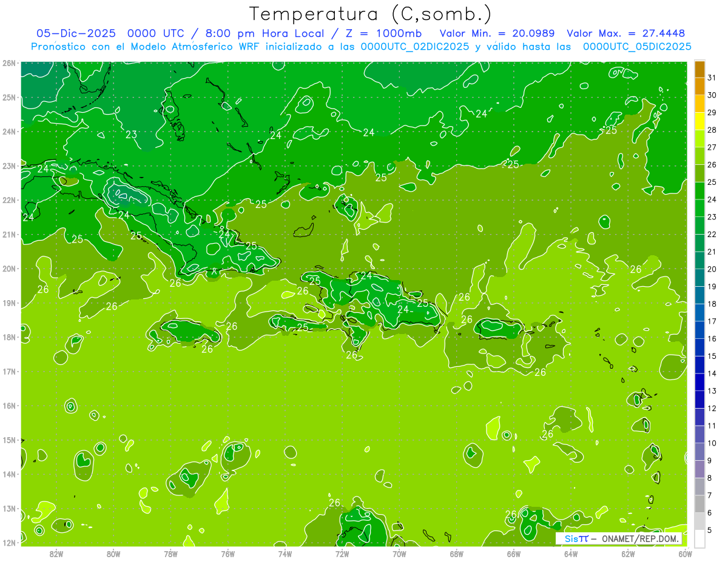The image size is (728, 562).
Task: Click longitude axis label 76W
Action: point(227,554)
